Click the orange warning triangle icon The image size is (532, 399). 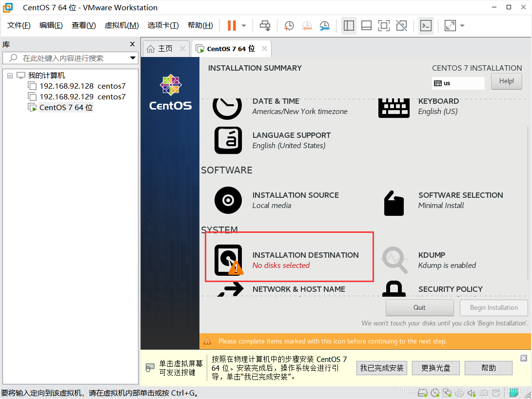click(x=207, y=342)
